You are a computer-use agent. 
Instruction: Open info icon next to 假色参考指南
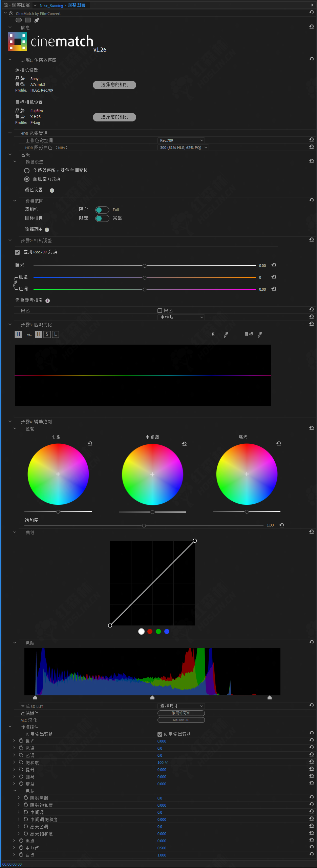pyautogui.click(x=47, y=301)
